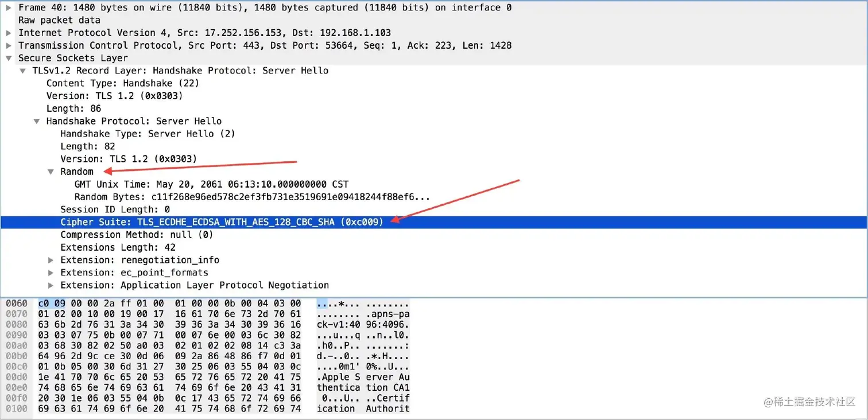Click ASCII text 'Authorit'
Screen dimensions: 868x420
[x=387, y=409]
